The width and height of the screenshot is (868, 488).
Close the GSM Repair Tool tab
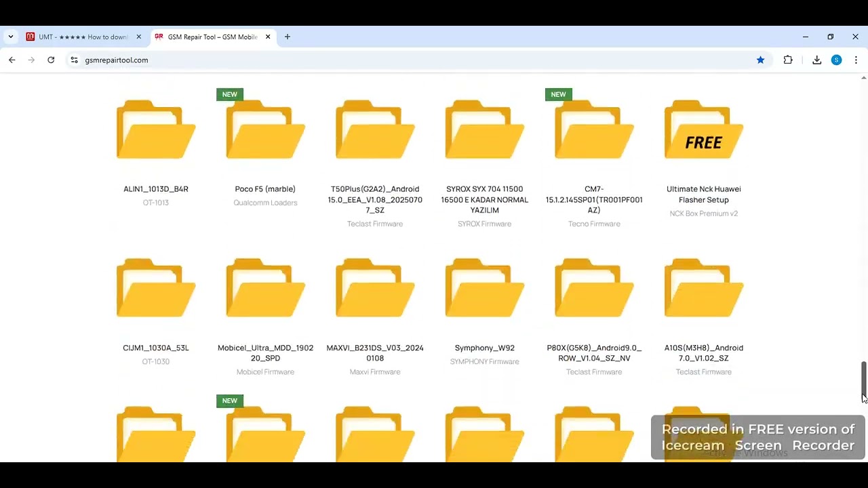coord(268,37)
